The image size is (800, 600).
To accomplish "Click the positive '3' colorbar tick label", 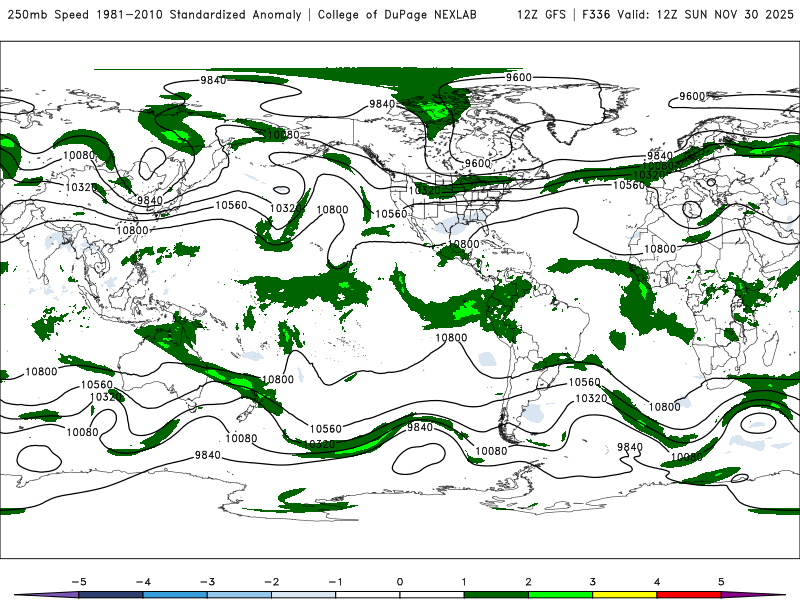I will point(592,582).
